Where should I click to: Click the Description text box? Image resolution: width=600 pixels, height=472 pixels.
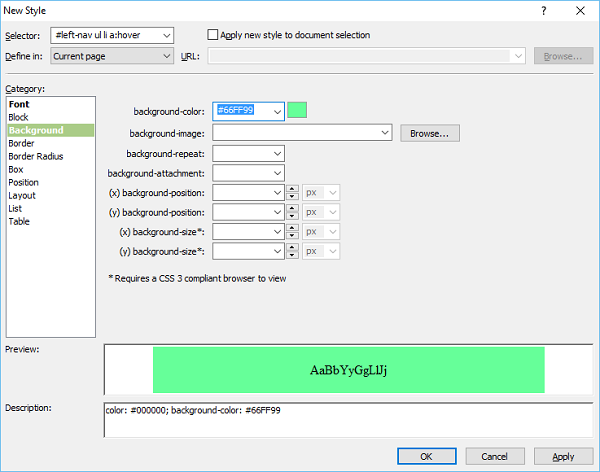click(347, 420)
